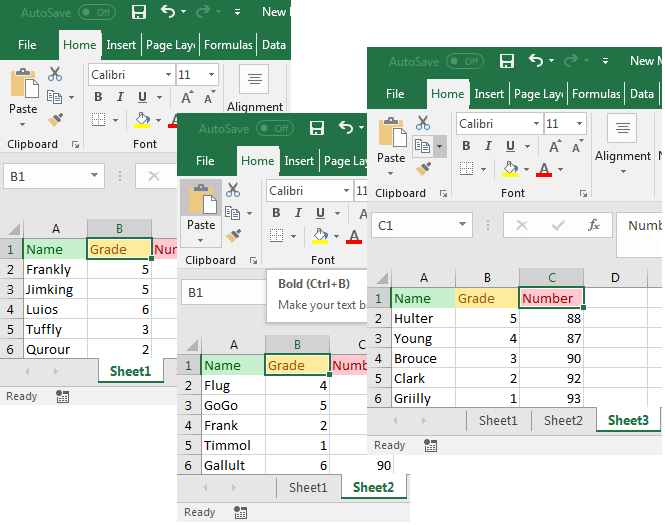665x525 pixels.
Task: Click Save icon in the top-left Excel window
Action: pyautogui.click(x=139, y=12)
